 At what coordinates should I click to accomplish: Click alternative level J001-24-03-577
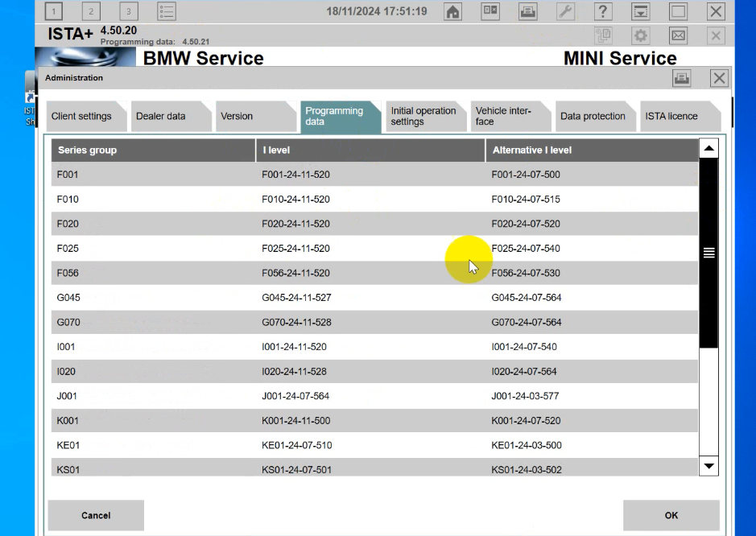[x=525, y=396]
